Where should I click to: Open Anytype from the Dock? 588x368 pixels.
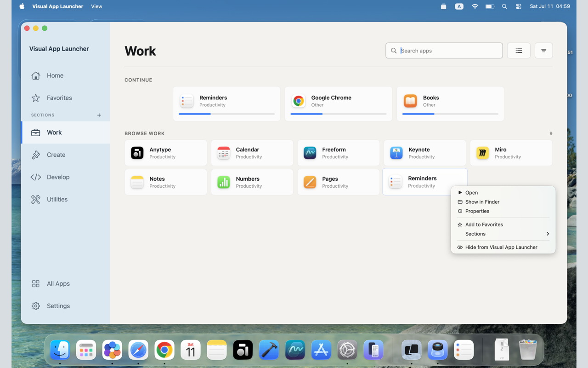tap(243, 350)
